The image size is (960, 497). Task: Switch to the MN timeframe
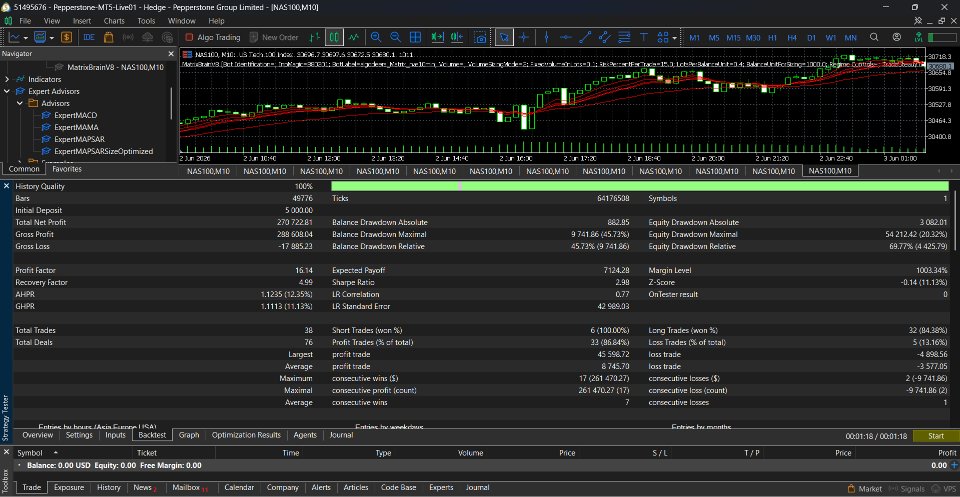[850, 37]
